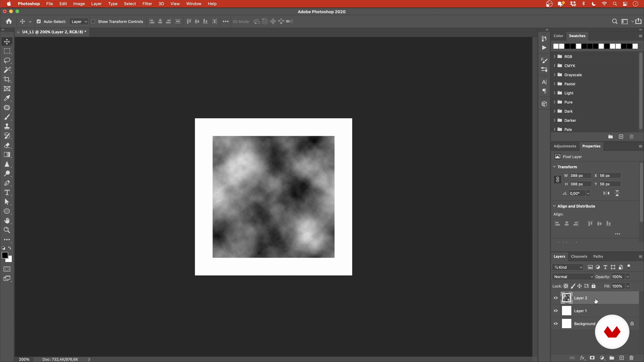Select the Eraser tool

tap(7, 145)
